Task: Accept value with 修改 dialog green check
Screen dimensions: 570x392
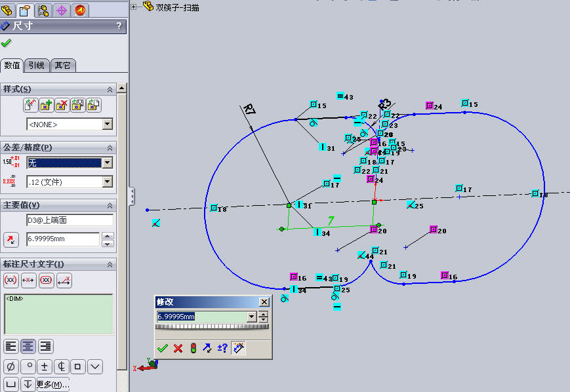Action: [x=163, y=348]
